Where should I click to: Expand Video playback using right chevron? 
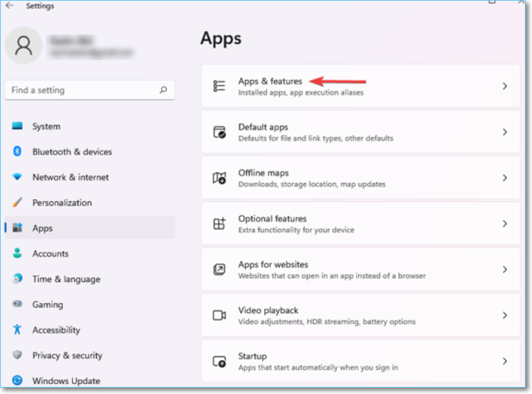pos(504,316)
